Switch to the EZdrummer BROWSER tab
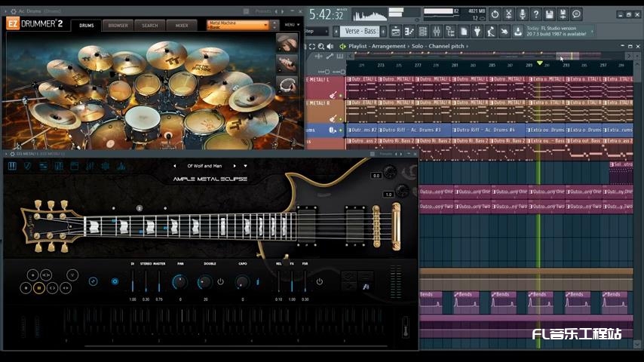 [x=118, y=26]
